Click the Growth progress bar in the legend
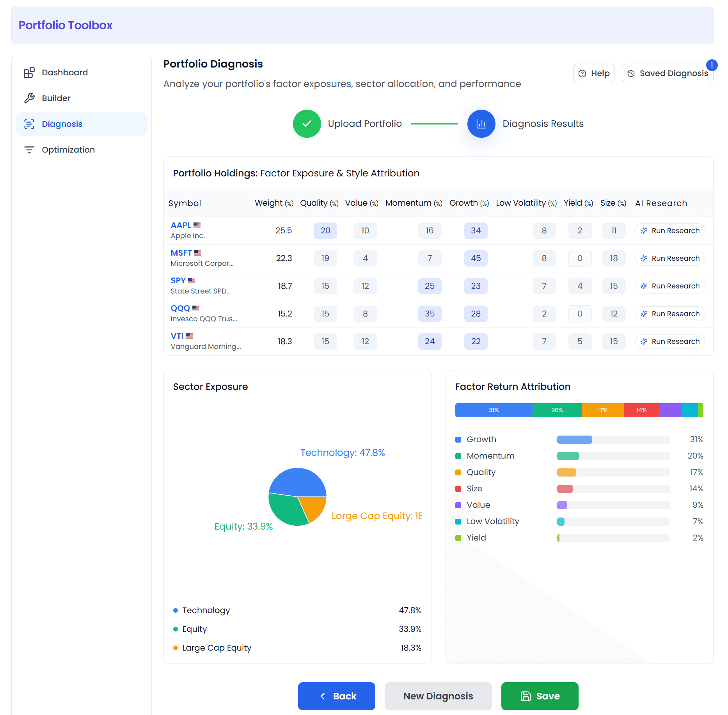The height and width of the screenshot is (715, 728). pyautogui.click(x=613, y=440)
